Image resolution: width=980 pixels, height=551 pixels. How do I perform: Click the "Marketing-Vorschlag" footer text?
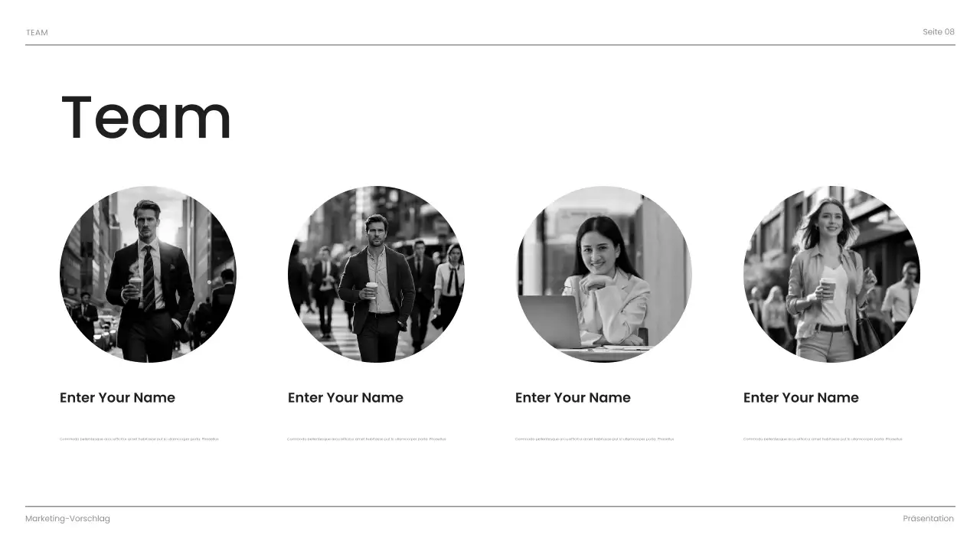[67, 519]
